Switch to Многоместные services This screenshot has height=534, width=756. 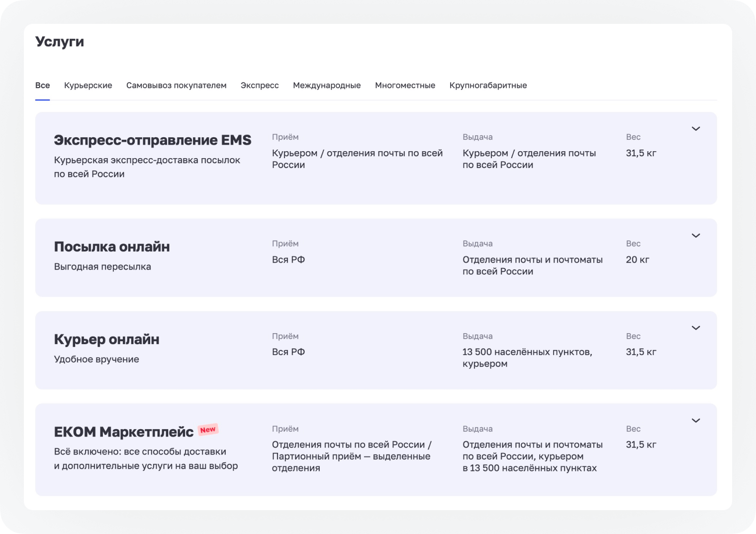[405, 85]
